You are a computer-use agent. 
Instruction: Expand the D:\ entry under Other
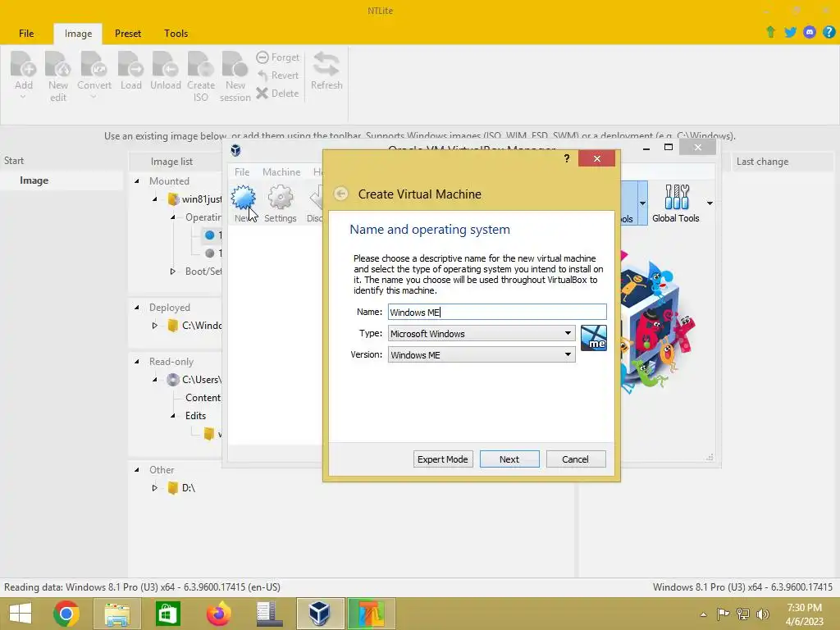(154, 487)
